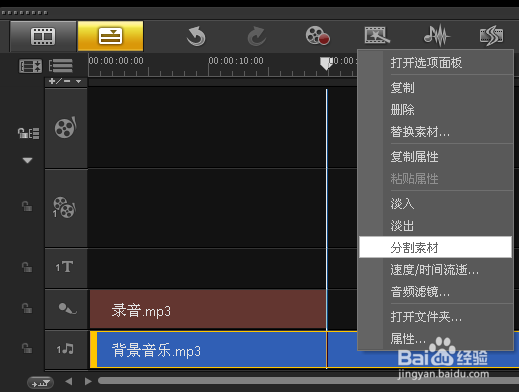Toggle lock on the voice track
519x392 pixels.
tap(27, 308)
